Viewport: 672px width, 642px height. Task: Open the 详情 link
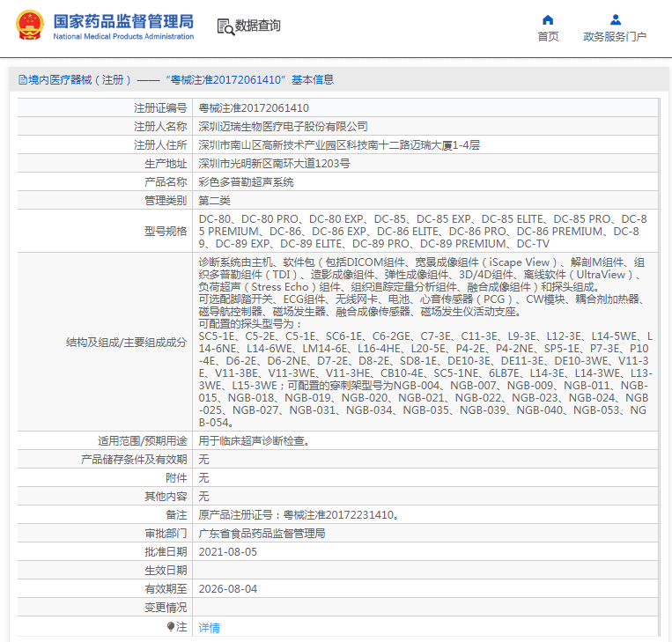209,627
